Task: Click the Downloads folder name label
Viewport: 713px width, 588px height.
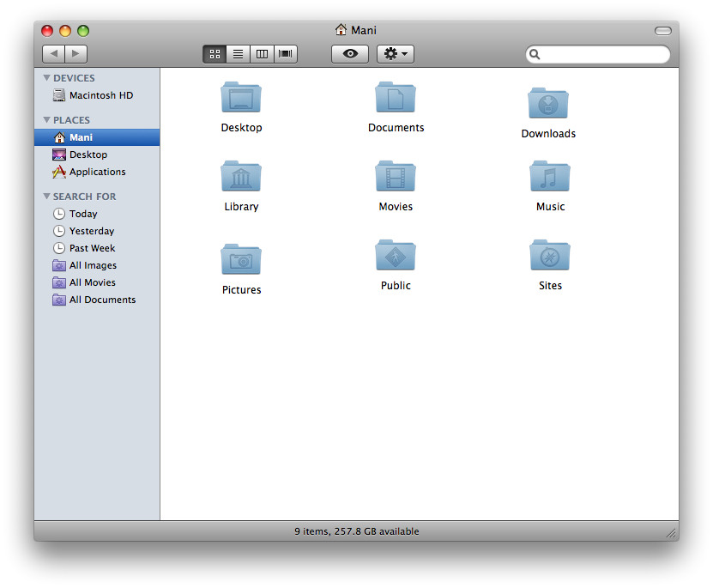Action: click(x=548, y=134)
